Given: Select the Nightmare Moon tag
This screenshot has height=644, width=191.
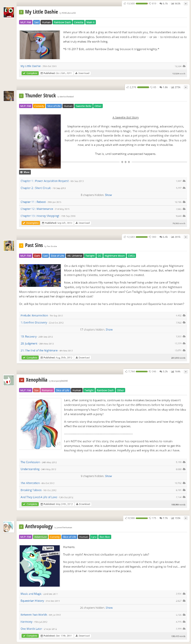Looking at the screenshot, I should point(115,256).
